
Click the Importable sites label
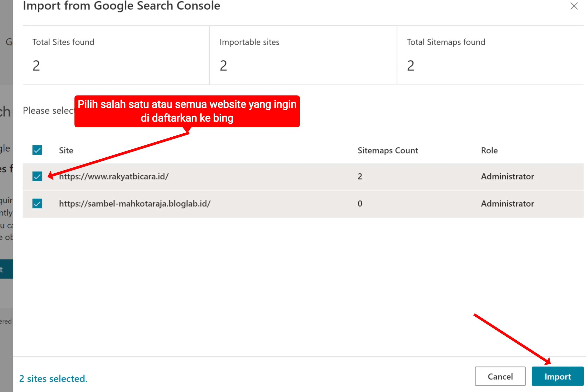click(249, 42)
